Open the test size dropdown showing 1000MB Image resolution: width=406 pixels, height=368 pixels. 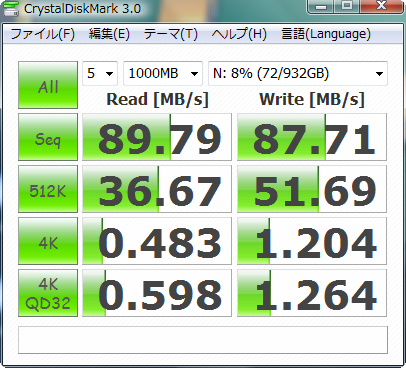(163, 73)
